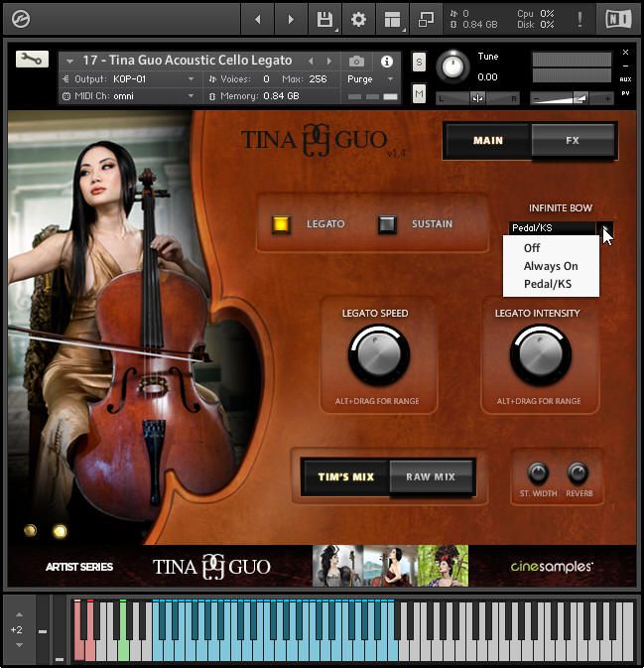Select Raw Mix
Image resolution: width=644 pixels, height=668 pixels.
pyautogui.click(x=432, y=476)
